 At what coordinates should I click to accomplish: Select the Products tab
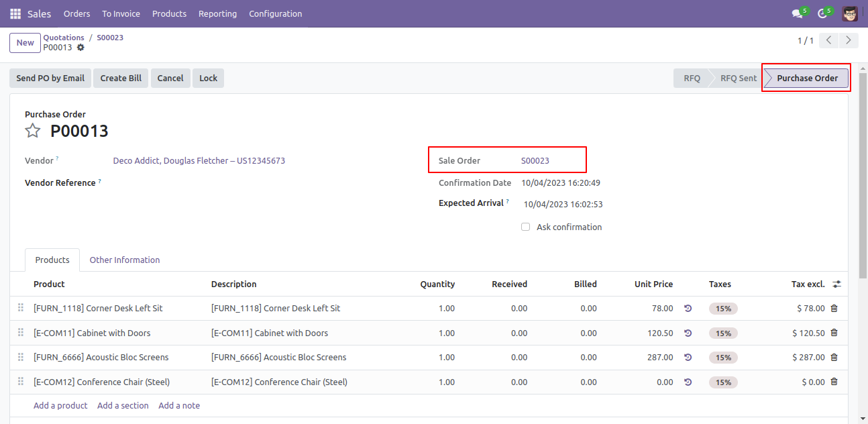click(52, 260)
